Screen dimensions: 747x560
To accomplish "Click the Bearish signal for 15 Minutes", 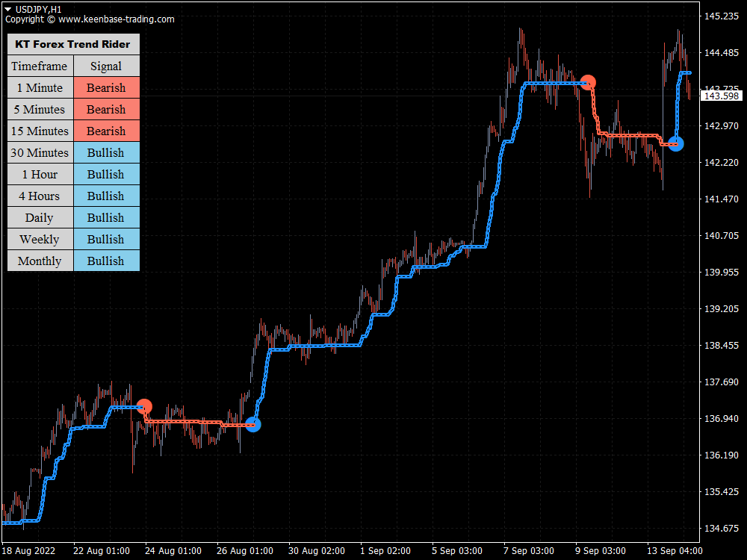I will [107, 131].
